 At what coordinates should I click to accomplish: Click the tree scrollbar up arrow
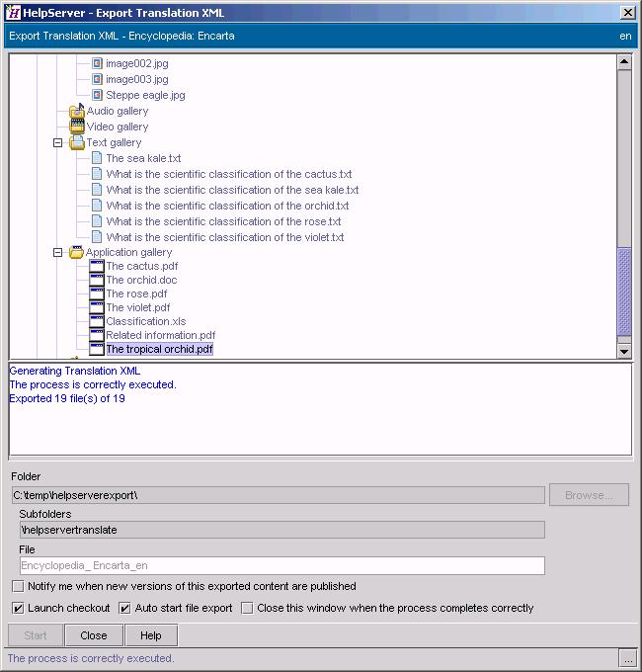click(x=624, y=62)
